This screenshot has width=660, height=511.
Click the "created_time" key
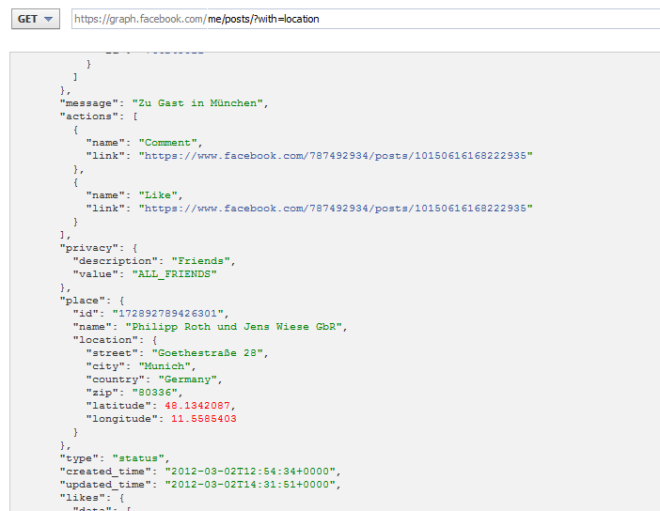[105, 471]
